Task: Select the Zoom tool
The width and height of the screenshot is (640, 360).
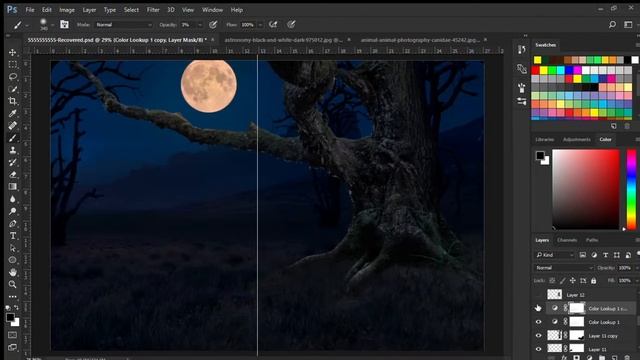Action: click(x=13, y=284)
